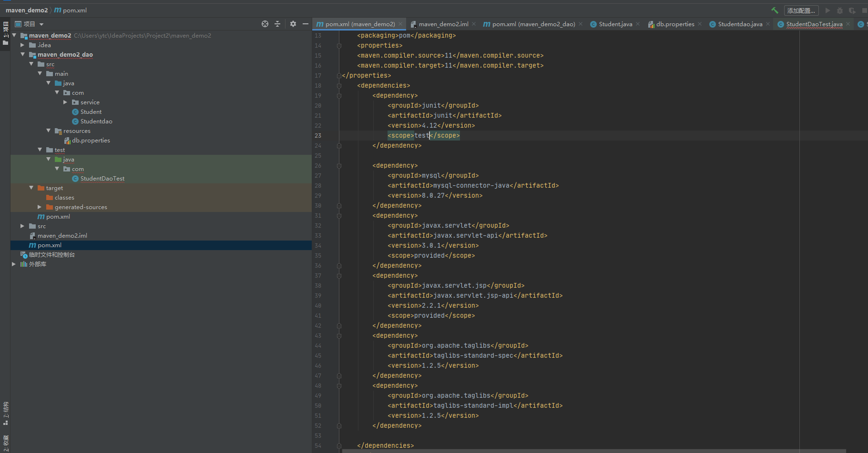868x453 pixels.
Task: Close the Student.java tab
Action: [x=638, y=24]
